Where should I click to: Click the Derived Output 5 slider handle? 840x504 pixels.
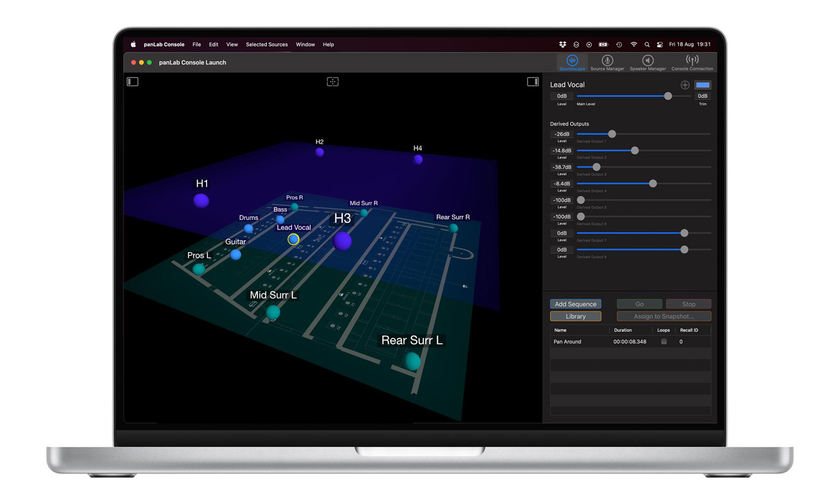(x=581, y=200)
